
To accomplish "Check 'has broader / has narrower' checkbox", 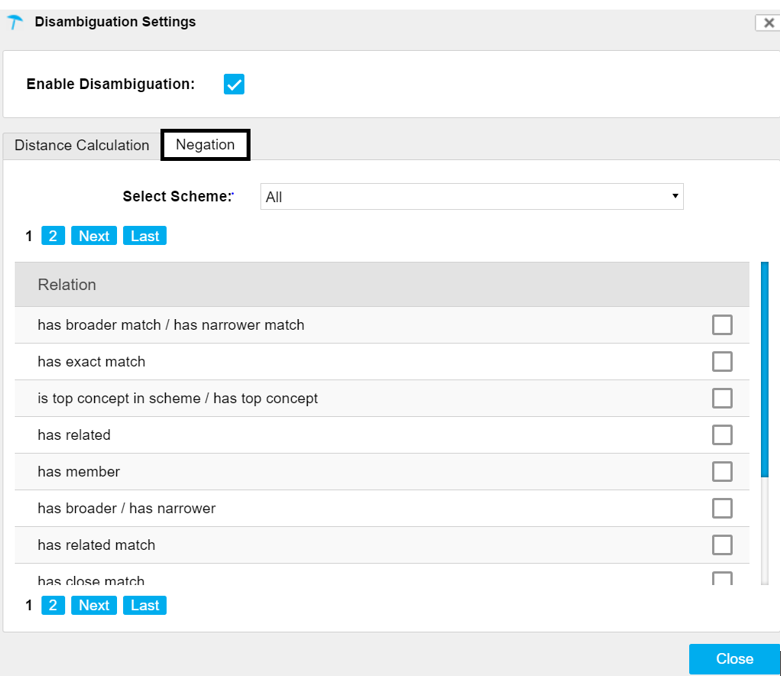I will [x=722, y=508].
